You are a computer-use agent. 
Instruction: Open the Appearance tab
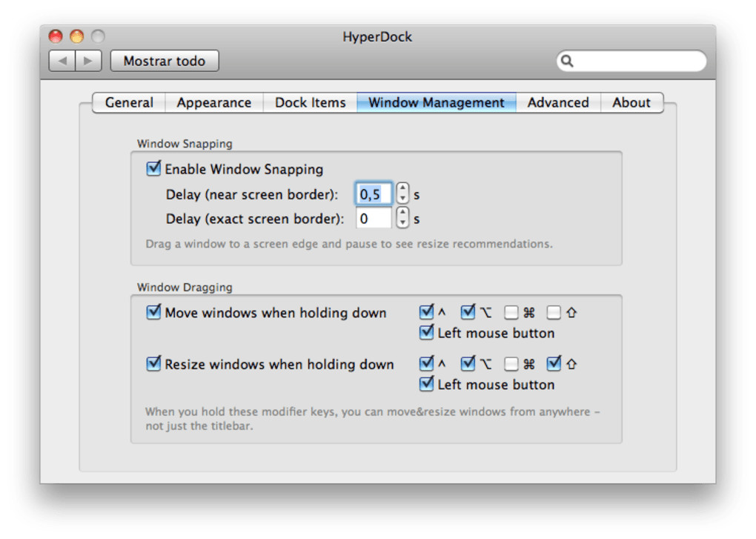(214, 103)
